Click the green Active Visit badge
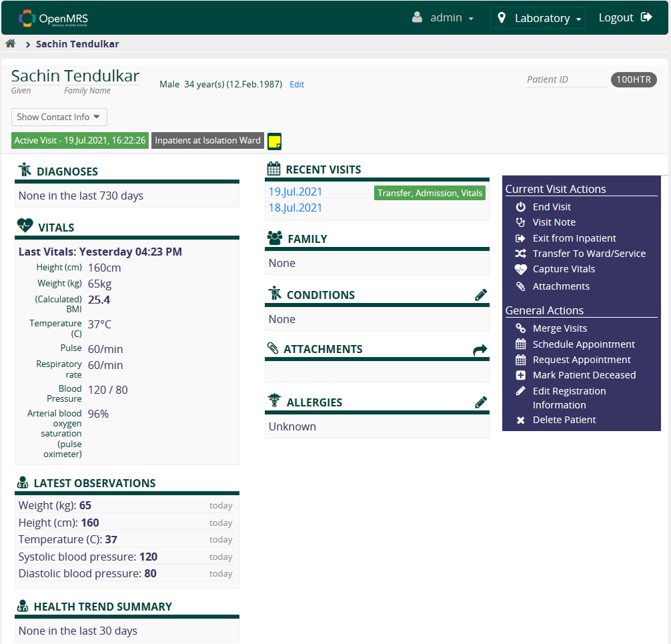This screenshot has height=644, width=671. (80, 141)
